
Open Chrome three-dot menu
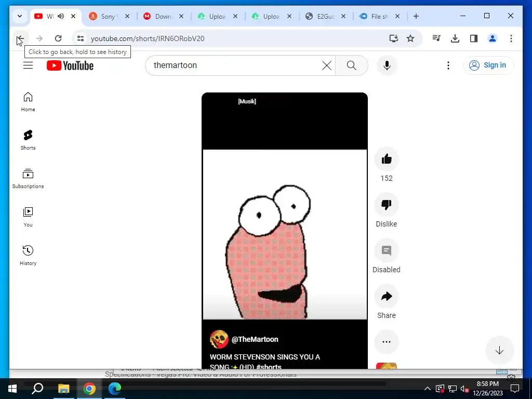point(511,38)
